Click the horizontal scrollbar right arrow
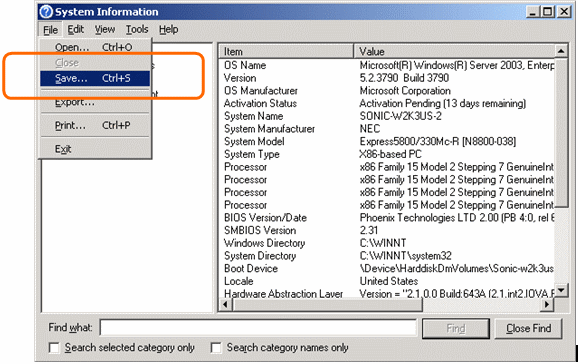The height and width of the screenshot is (364, 578). point(548,305)
